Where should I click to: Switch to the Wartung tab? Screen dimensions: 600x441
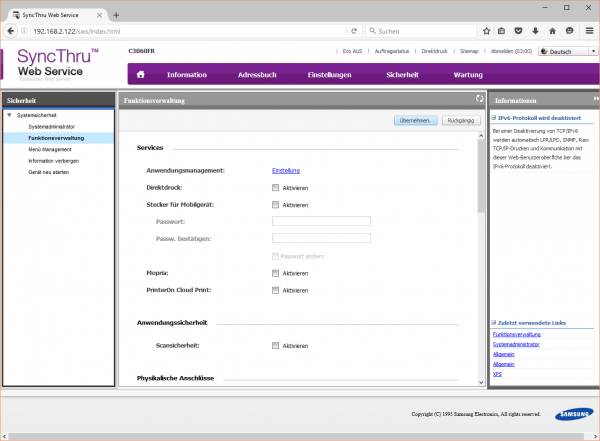tap(468, 74)
